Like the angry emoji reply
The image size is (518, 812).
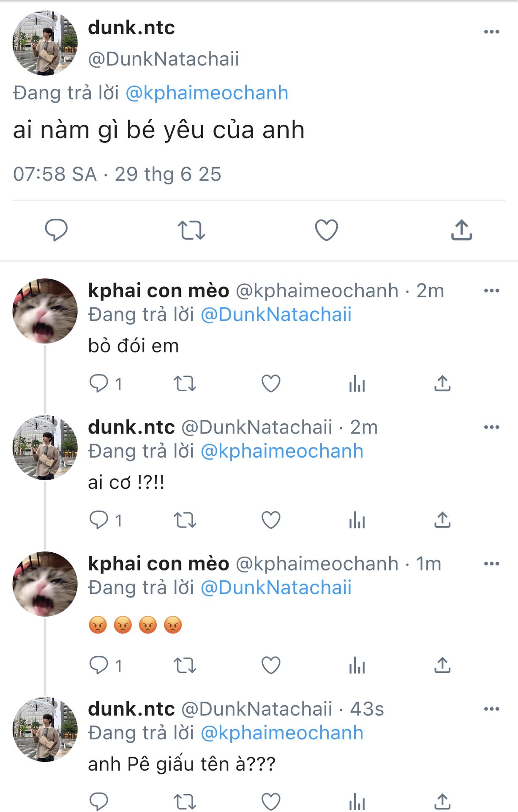coord(271,665)
